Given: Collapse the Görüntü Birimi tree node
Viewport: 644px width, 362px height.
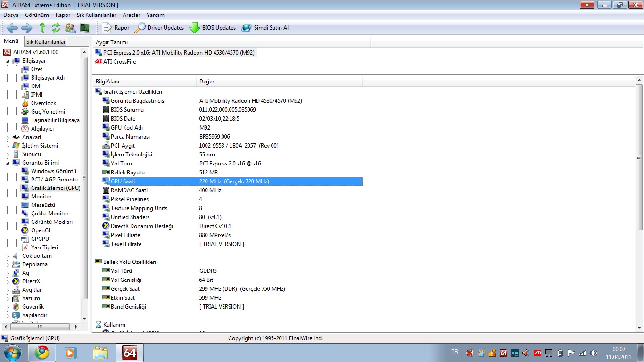Looking at the screenshot, I should point(8,163).
